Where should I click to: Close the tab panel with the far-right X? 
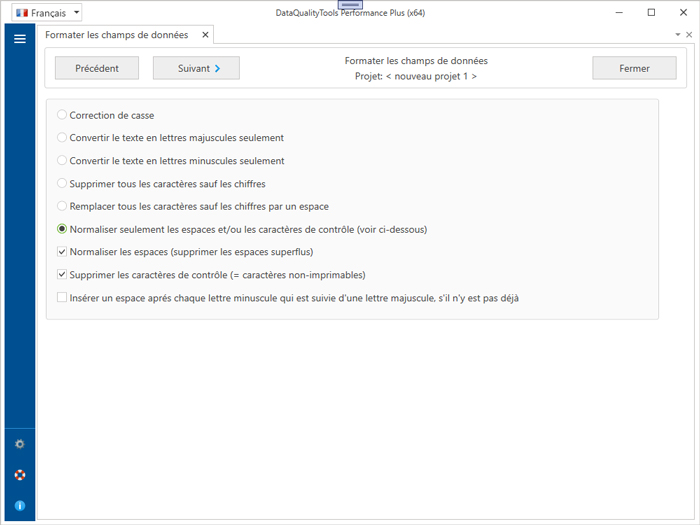click(689, 35)
